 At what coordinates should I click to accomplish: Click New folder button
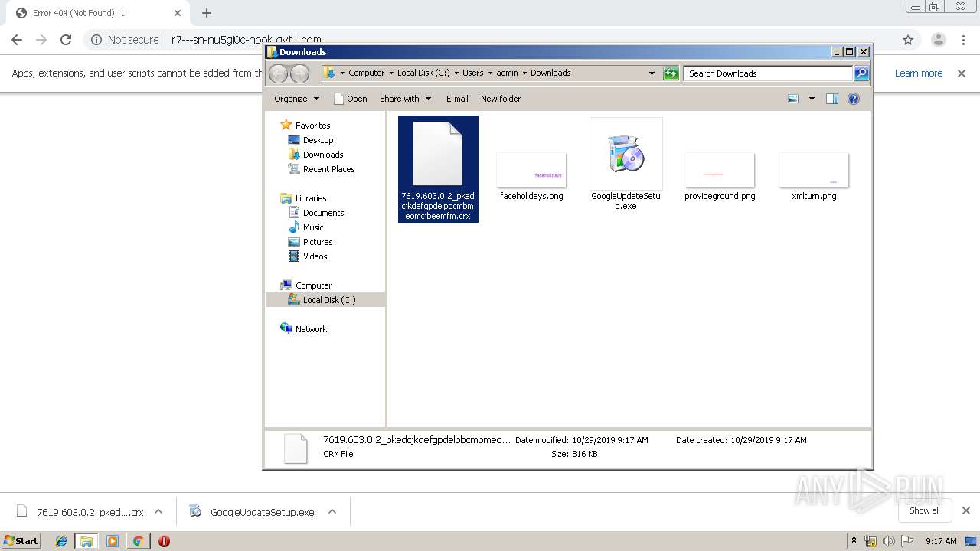(501, 99)
